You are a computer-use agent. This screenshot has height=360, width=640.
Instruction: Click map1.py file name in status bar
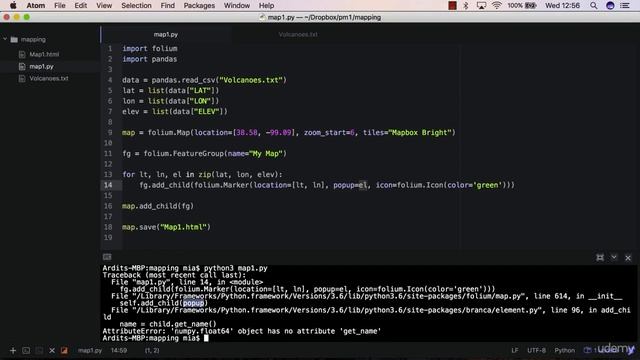coord(90,350)
